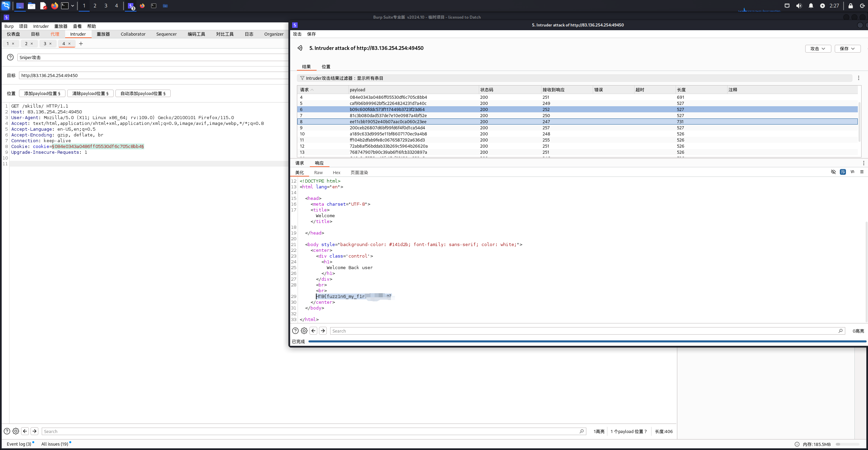Go to next match in request editor search
868x450 pixels.
[35, 431]
